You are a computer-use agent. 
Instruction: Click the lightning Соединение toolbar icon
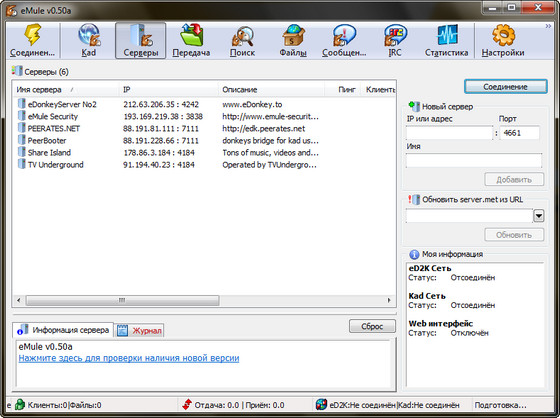tap(32, 35)
